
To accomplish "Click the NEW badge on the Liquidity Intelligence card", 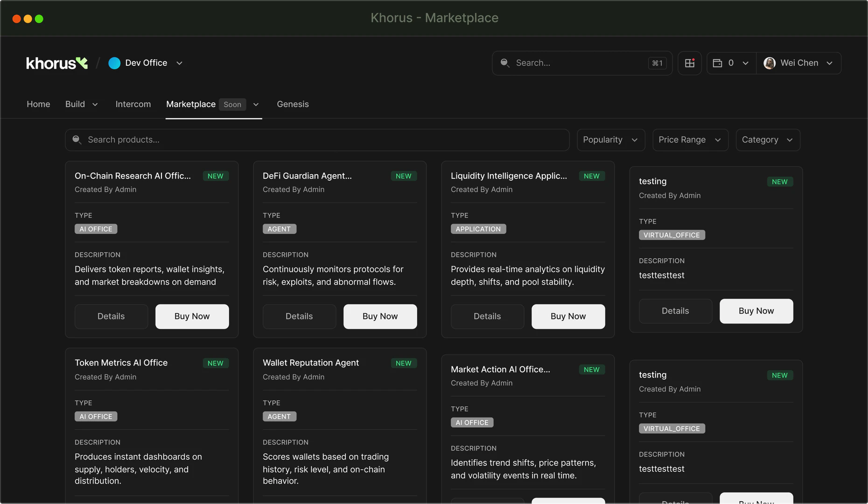I will [x=591, y=176].
